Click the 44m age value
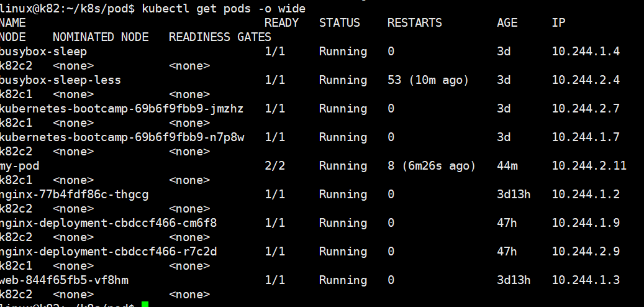The width and height of the screenshot is (644, 307). pos(507,166)
